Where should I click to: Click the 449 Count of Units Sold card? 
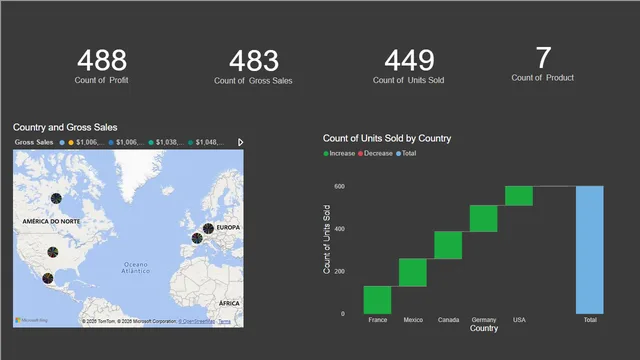tap(409, 66)
